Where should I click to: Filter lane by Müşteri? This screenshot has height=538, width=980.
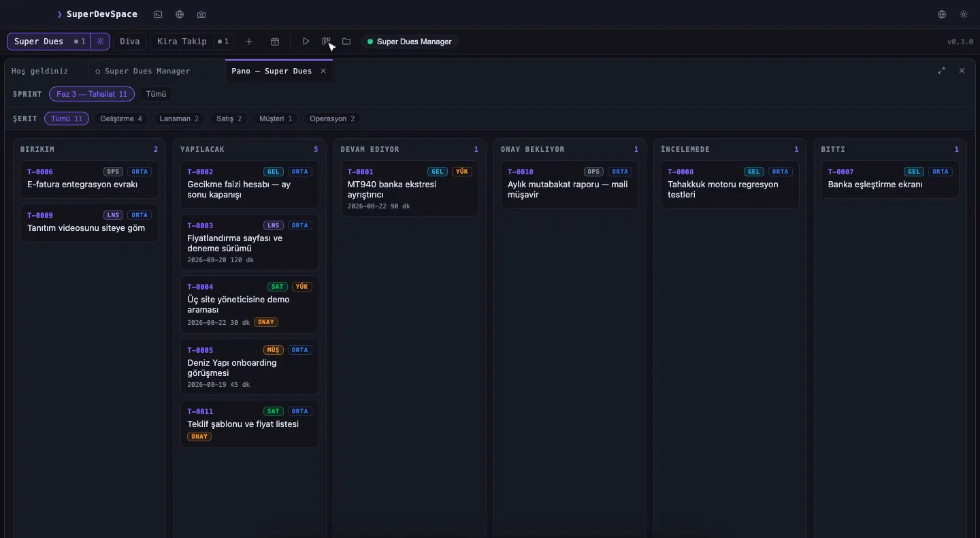276,118
